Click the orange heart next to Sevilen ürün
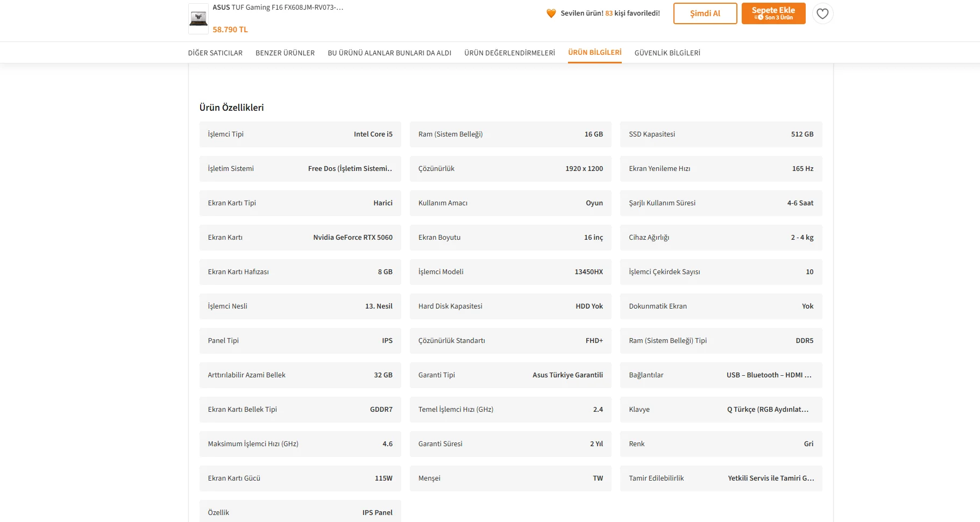This screenshot has width=980, height=522. coord(551,13)
